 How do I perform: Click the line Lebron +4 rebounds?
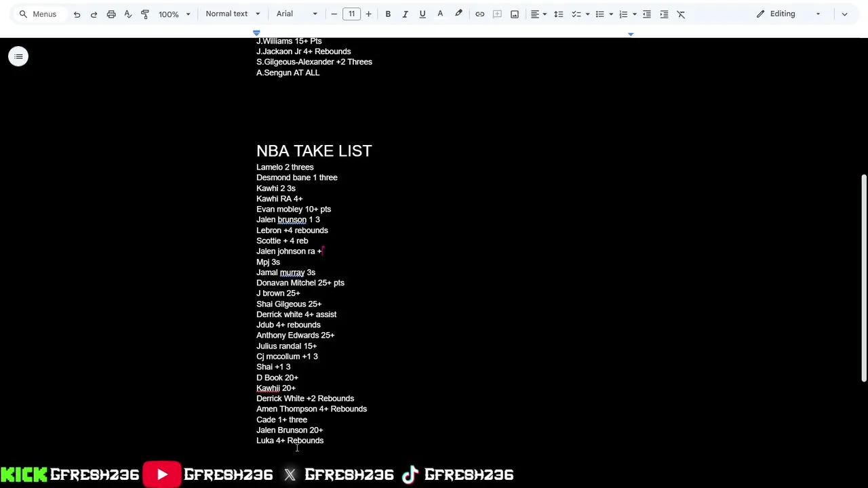[292, 230]
